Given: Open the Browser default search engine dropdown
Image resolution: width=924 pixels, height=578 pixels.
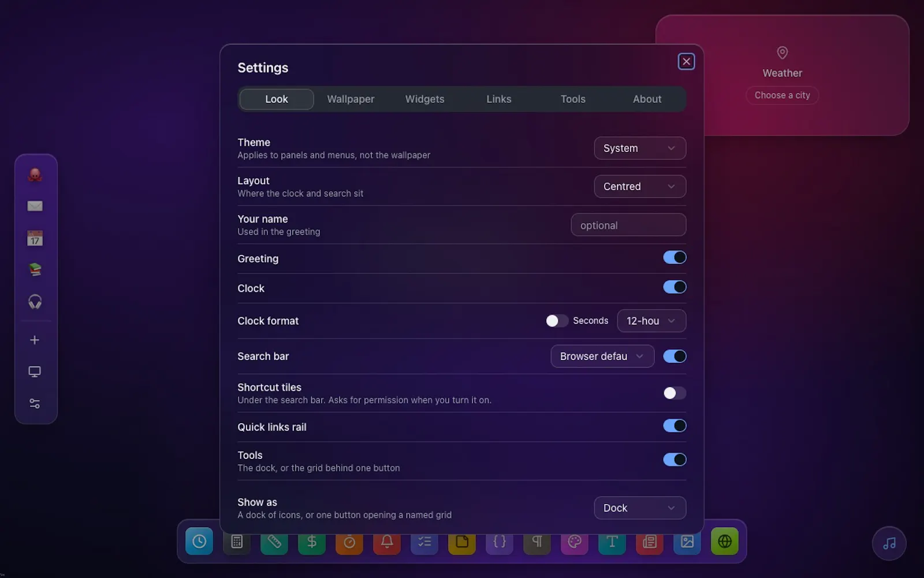Looking at the screenshot, I should [x=602, y=356].
